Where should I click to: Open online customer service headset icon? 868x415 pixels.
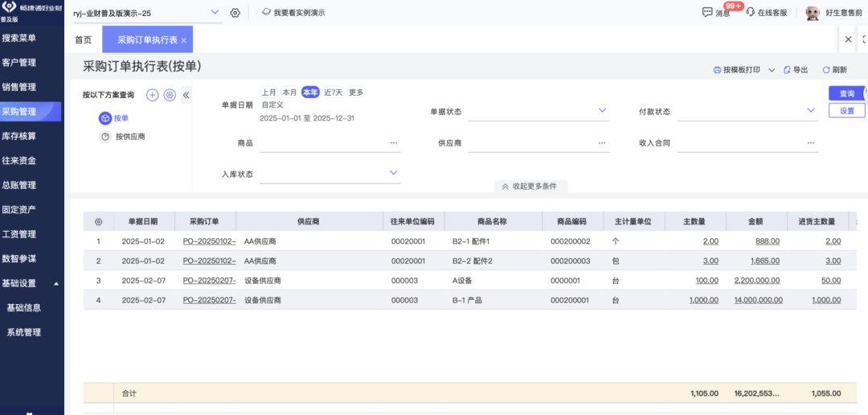750,12
